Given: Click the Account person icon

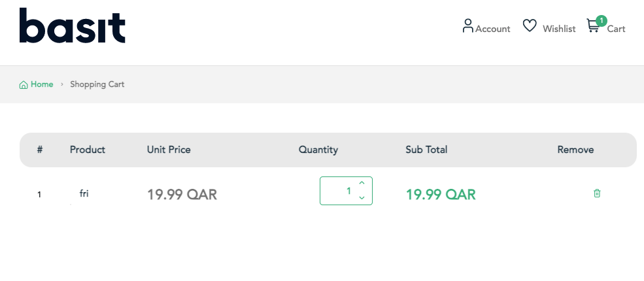Looking at the screenshot, I should click(467, 26).
